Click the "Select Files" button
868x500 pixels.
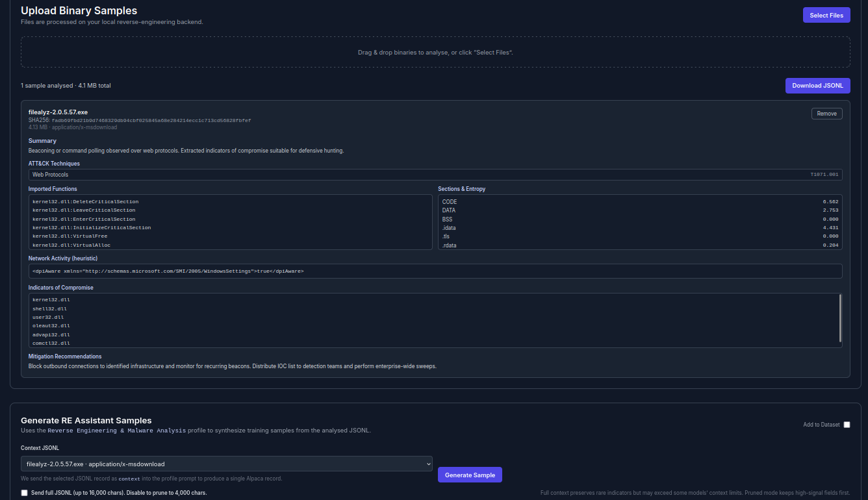tap(826, 14)
